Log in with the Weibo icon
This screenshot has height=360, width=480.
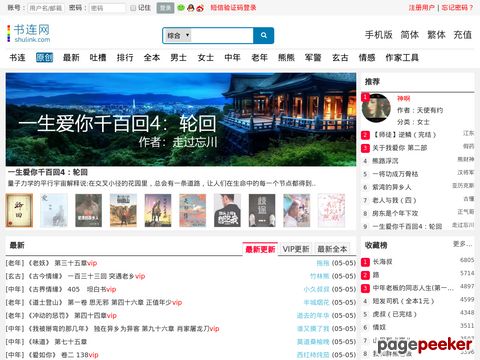200,8
